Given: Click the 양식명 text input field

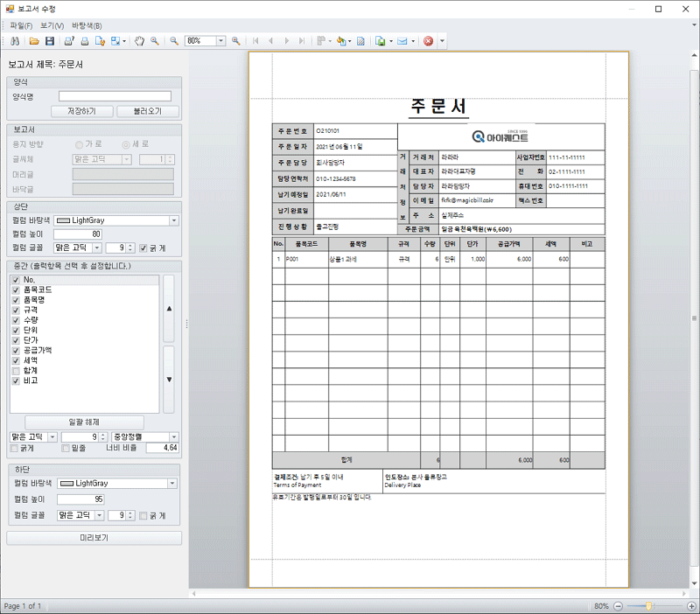Looking at the screenshot, I should 115,96.
